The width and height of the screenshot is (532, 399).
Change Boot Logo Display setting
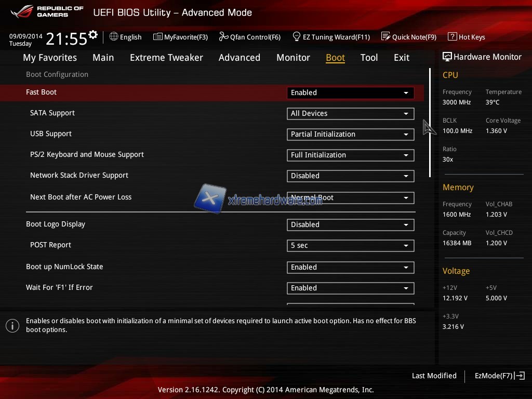[x=350, y=225]
